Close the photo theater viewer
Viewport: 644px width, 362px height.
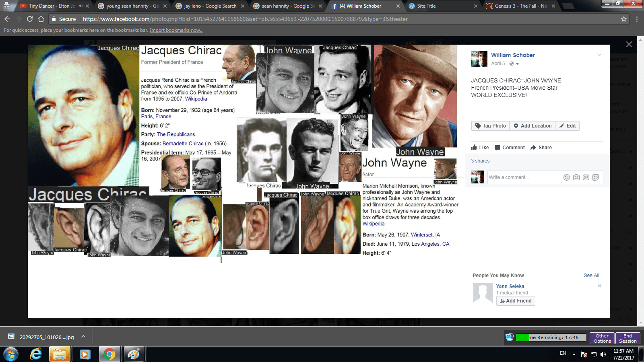629,44
